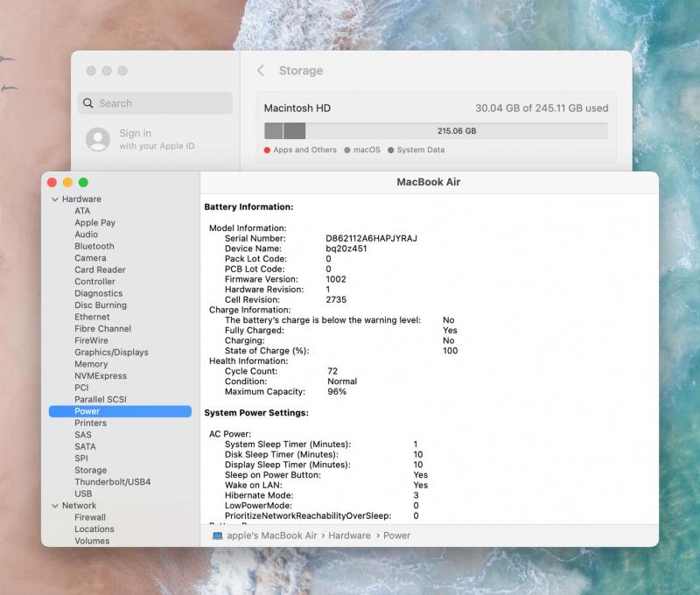Click the device name bq20z451
The image size is (700, 595).
pos(346,248)
